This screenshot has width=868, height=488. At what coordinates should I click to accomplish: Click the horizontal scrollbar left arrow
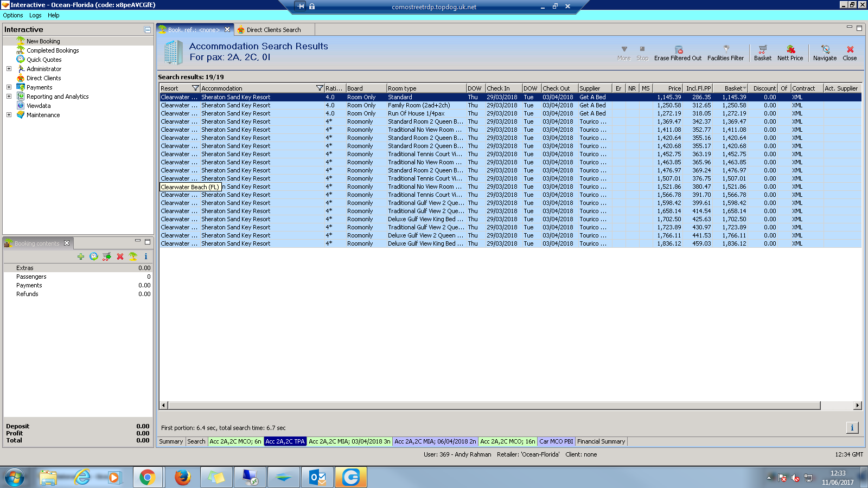point(163,406)
